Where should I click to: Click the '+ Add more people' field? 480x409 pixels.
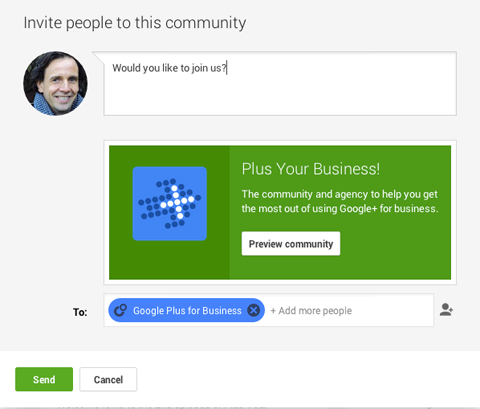tap(311, 311)
